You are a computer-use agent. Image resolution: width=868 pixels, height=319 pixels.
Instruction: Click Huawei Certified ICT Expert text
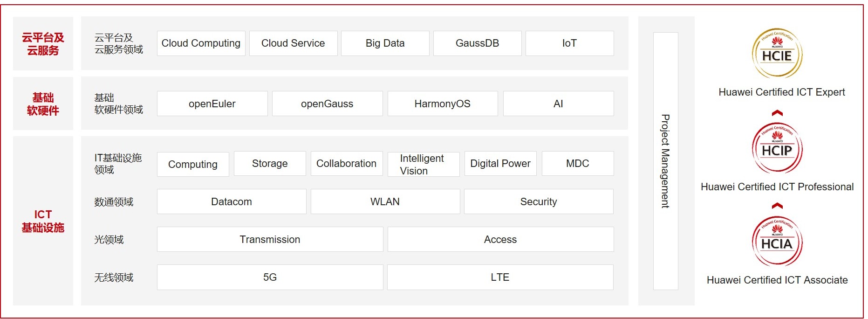pos(782,92)
